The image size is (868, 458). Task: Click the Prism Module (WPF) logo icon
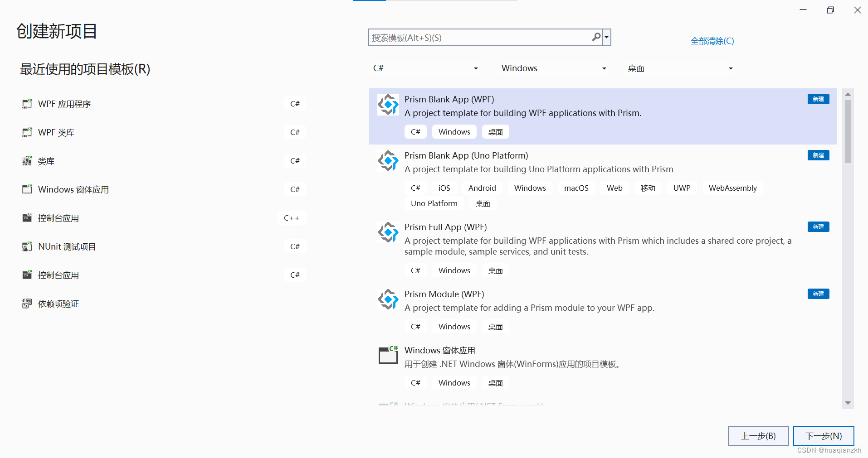pos(388,299)
